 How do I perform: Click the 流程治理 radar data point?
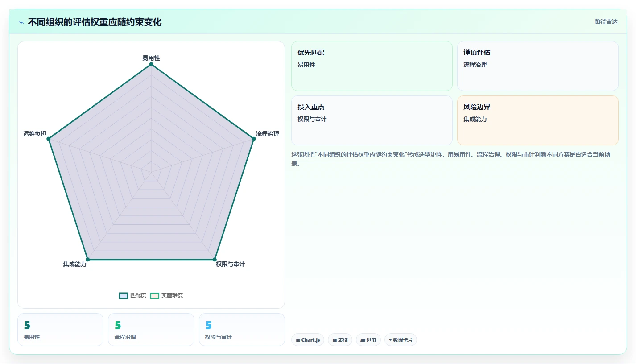[254, 139]
